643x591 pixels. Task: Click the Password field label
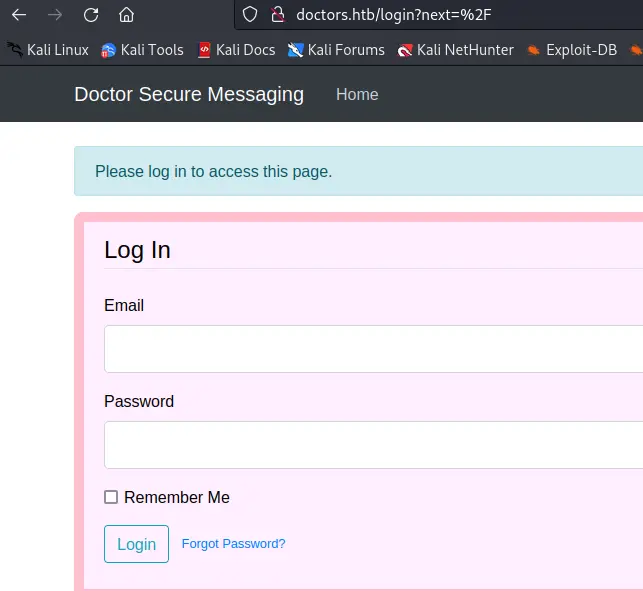(139, 402)
